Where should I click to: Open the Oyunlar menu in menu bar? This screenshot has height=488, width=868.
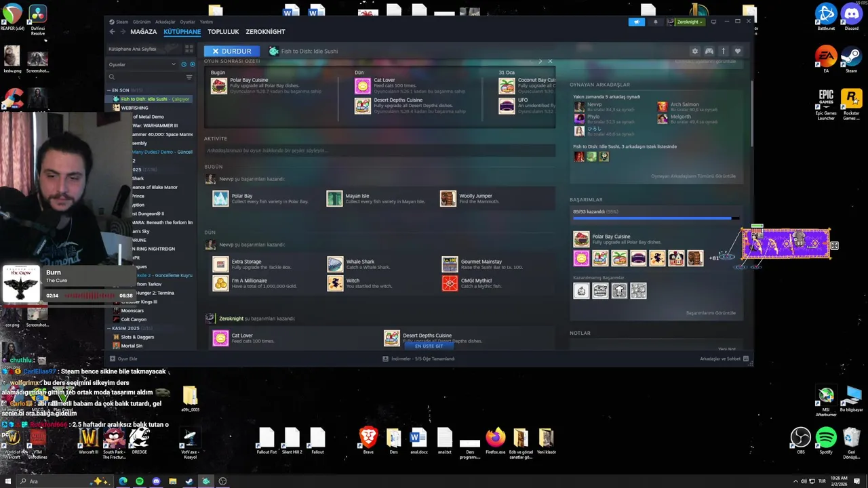(x=187, y=22)
